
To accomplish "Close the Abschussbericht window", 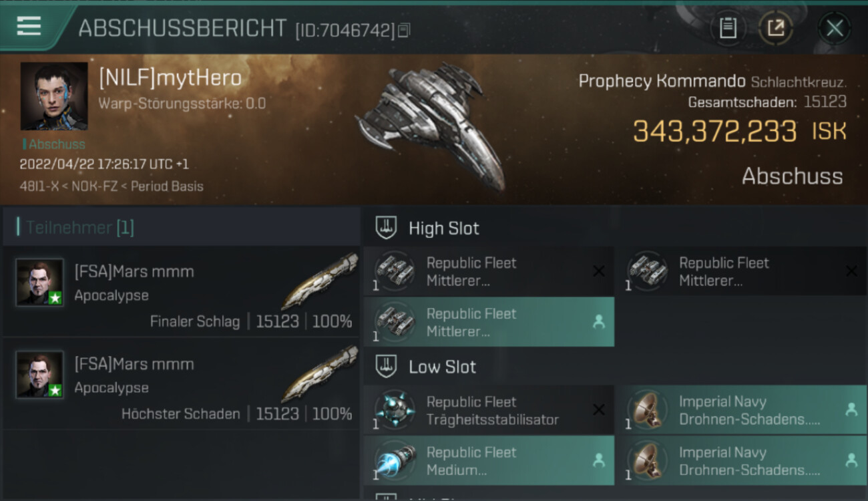I will click(835, 28).
